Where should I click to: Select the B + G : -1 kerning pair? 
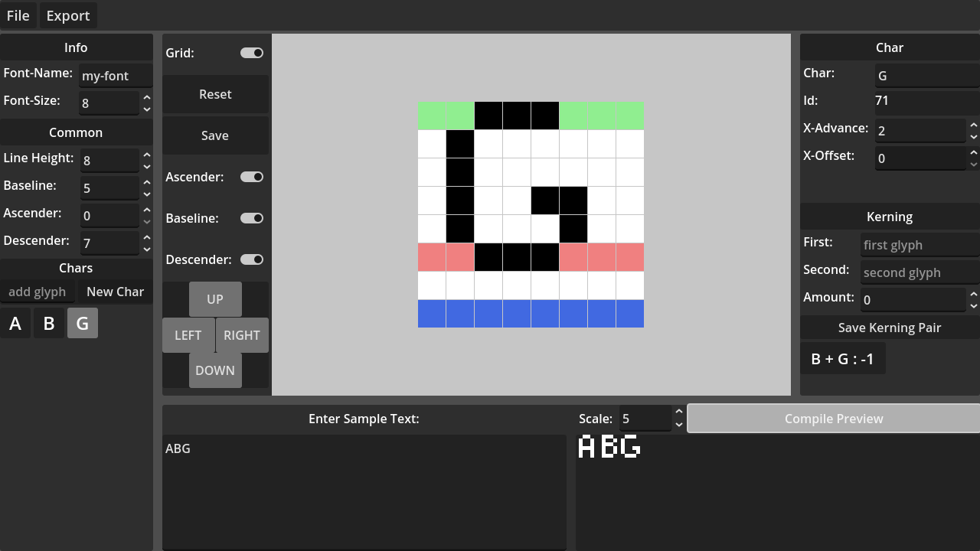pos(843,359)
